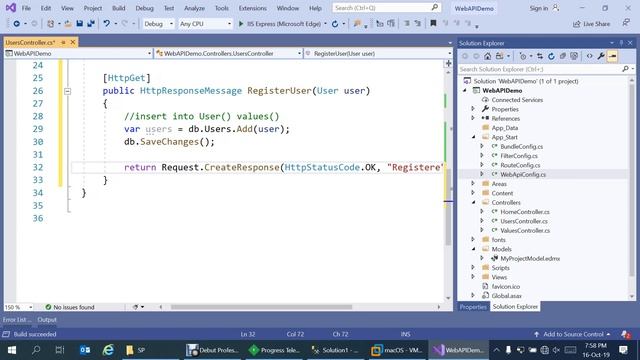
Task: Select MyProjectModel.edmx file
Action: (x=530, y=258)
